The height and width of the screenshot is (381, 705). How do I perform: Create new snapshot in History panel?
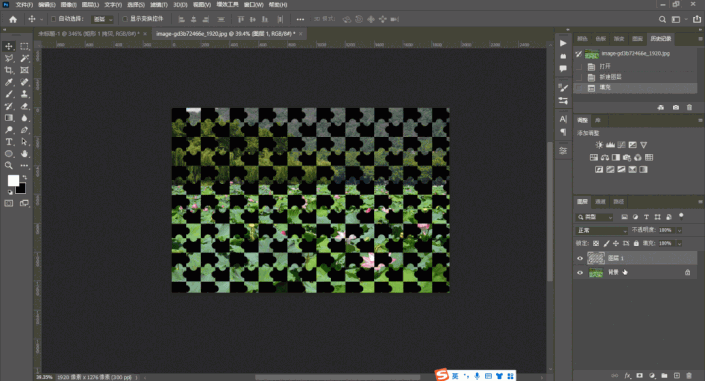[x=676, y=108]
